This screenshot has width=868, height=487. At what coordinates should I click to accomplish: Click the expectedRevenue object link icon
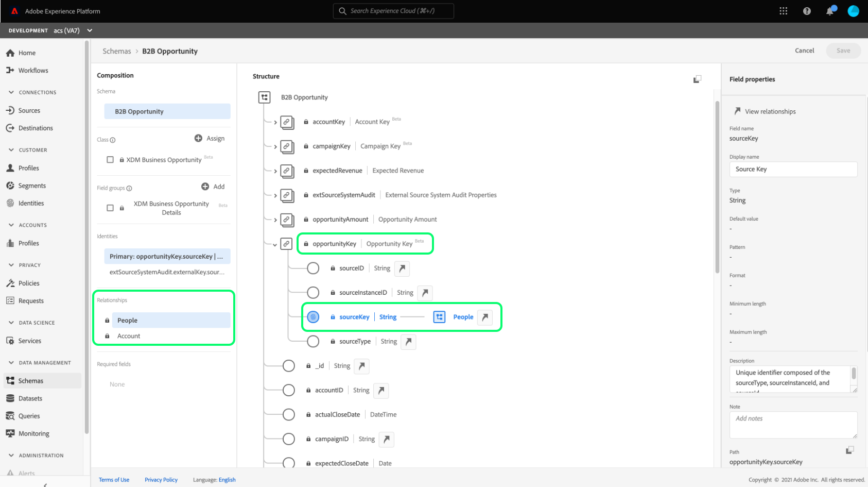pos(287,171)
